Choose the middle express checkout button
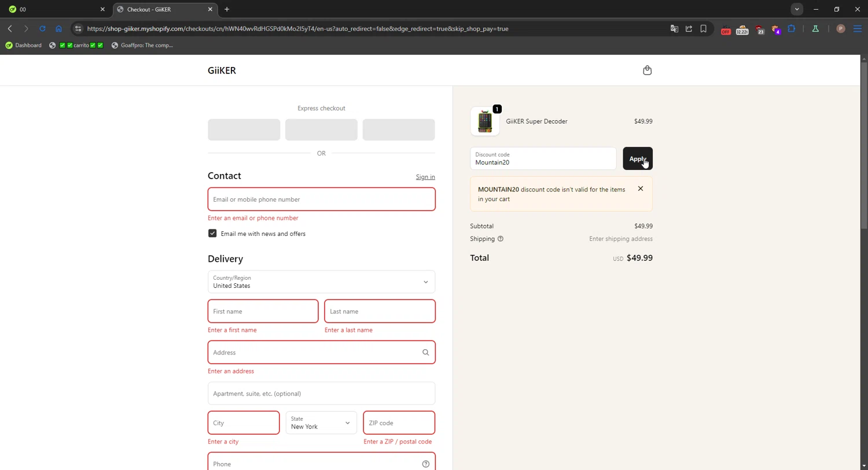 click(321, 129)
